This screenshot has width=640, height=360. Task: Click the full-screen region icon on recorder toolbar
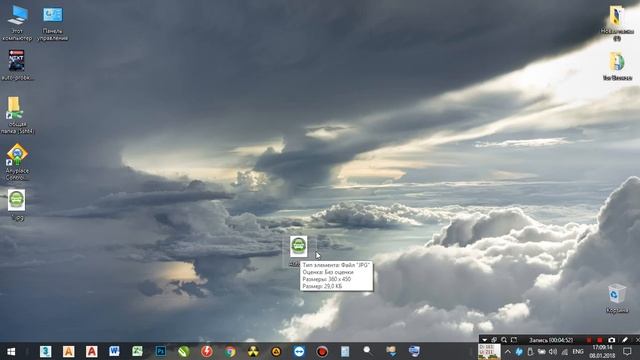pyautogui.click(x=514, y=340)
